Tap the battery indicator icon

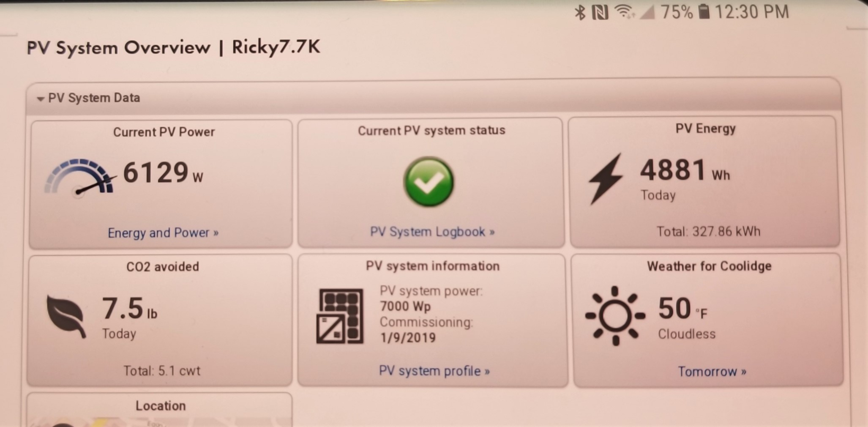click(x=704, y=11)
